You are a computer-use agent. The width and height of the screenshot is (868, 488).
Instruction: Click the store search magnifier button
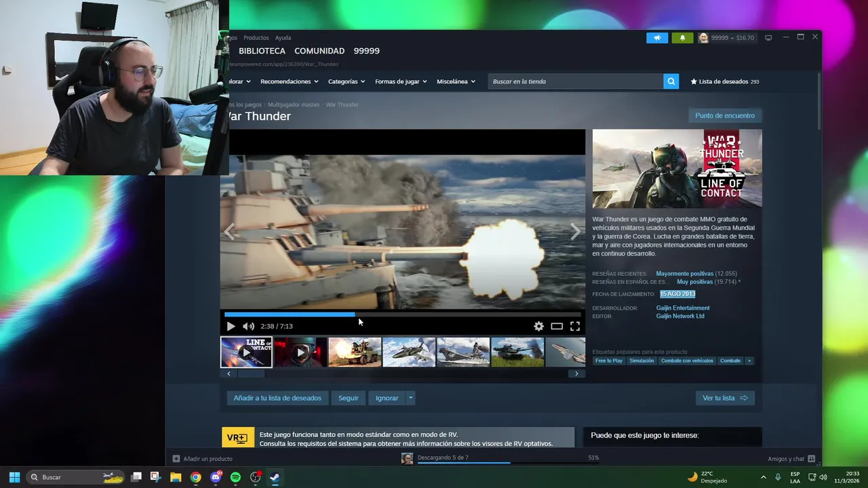[671, 81]
